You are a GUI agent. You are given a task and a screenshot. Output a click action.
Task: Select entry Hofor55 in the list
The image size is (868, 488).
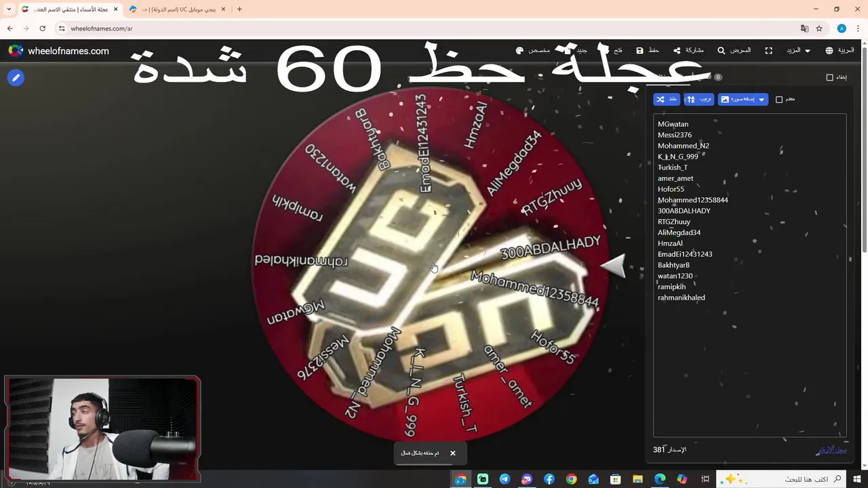coord(671,189)
